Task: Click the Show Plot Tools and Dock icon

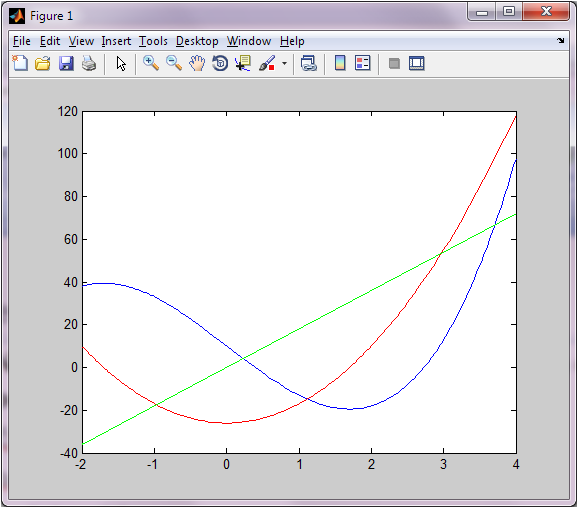Action: [417, 63]
